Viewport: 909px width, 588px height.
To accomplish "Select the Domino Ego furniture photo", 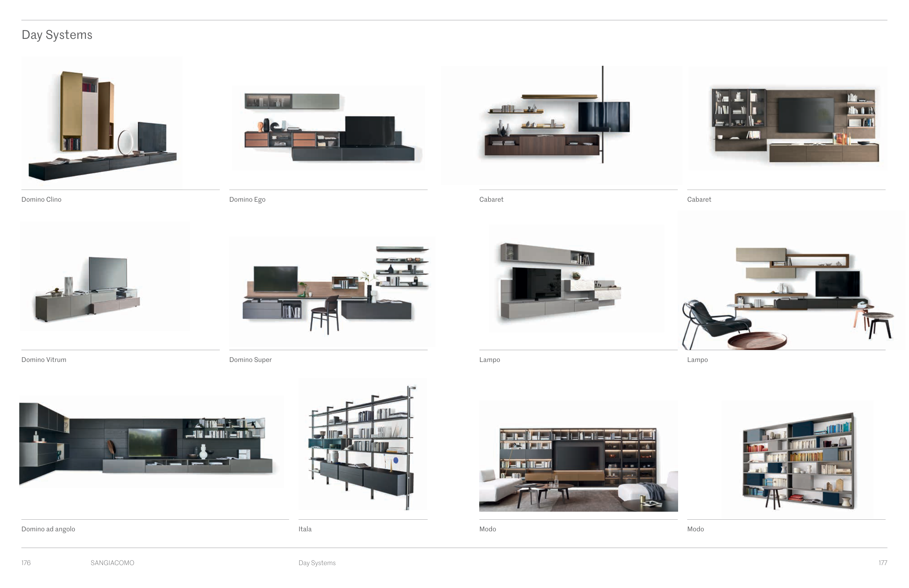I will click(x=328, y=128).
